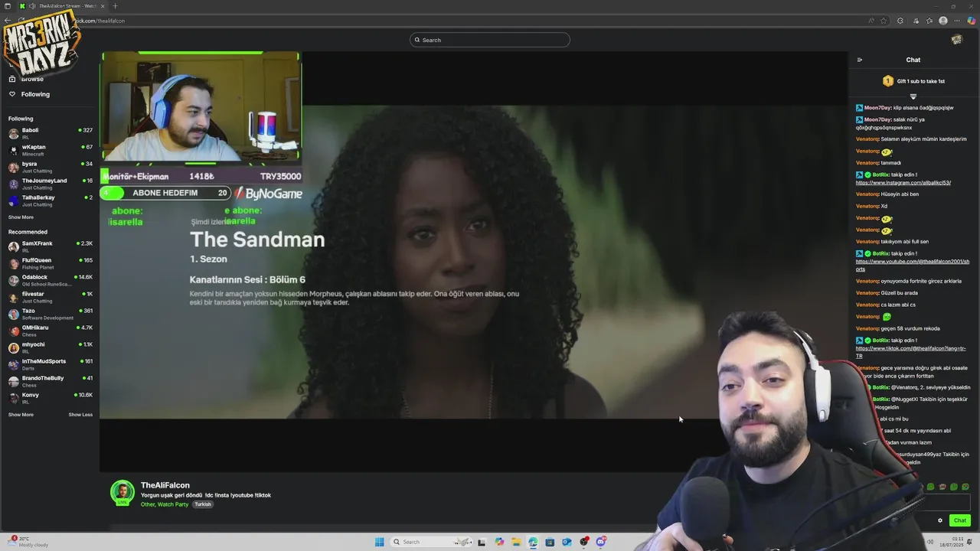The width and height of the screenshot is (980, 551).
Task: Click the user avatar in Kick header
Action: pyautogui.click(x=956, y=40)
